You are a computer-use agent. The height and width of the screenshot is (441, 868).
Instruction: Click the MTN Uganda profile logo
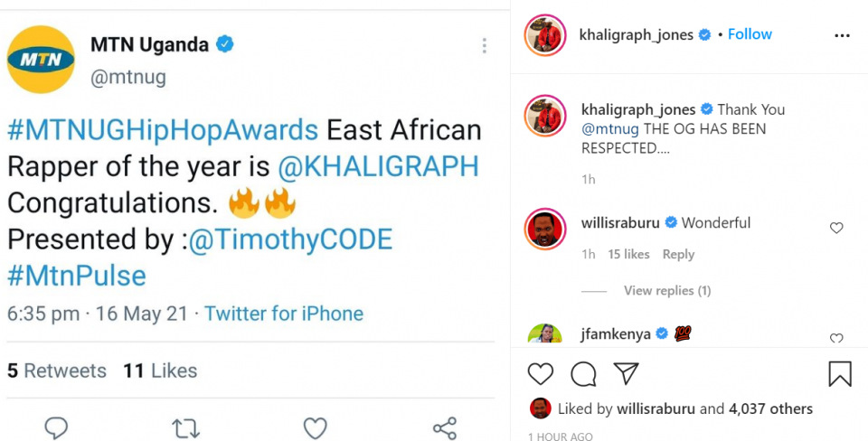(x=41, y=60)
